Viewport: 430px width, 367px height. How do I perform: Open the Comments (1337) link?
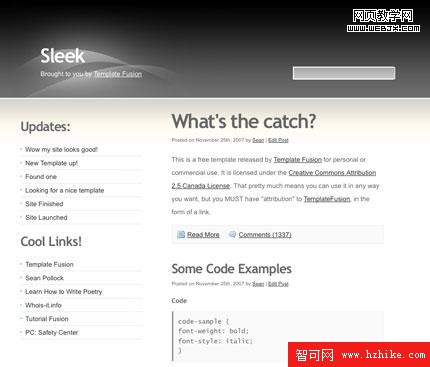265,235
